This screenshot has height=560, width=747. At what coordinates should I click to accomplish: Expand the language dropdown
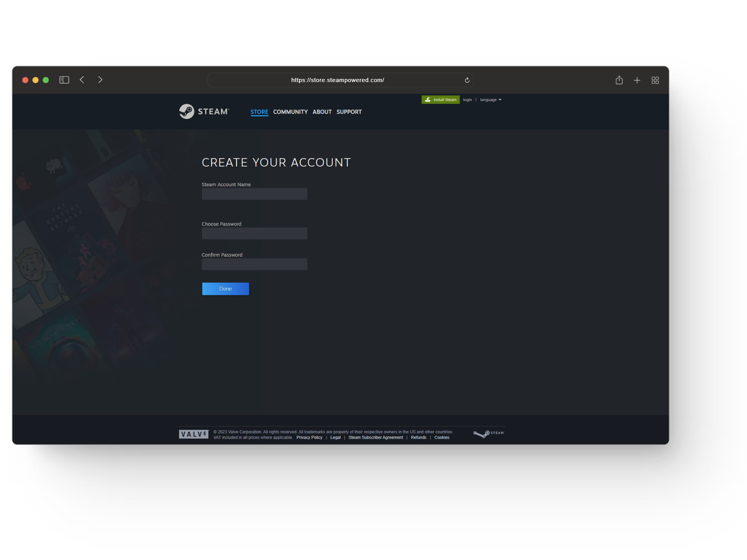(490, 100)
